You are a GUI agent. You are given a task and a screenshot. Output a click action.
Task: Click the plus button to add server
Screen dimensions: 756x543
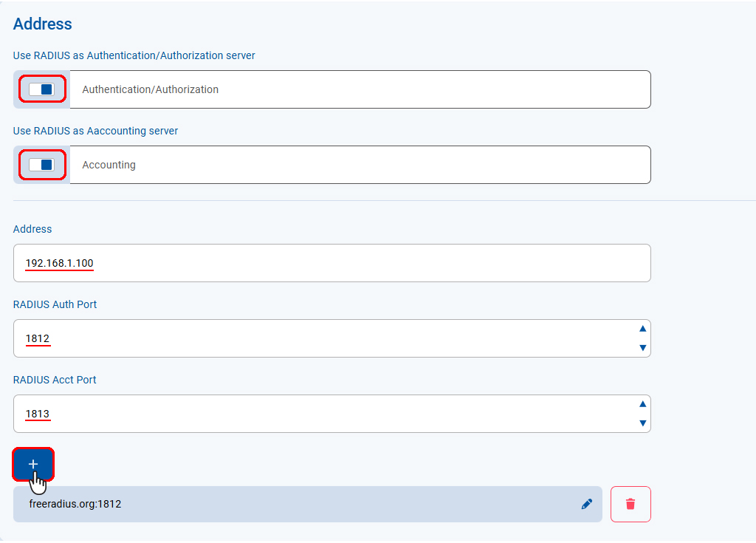tap(33, 464)
